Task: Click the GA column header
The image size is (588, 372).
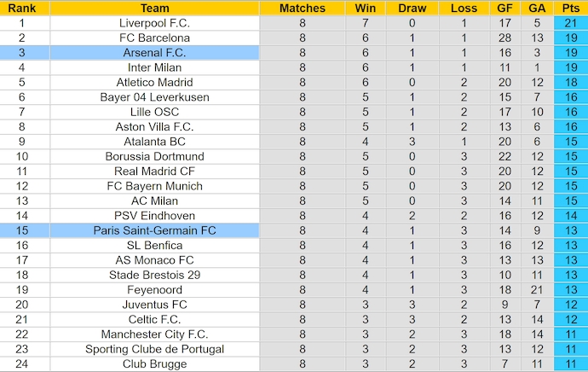Action: [x=536, y=8]
